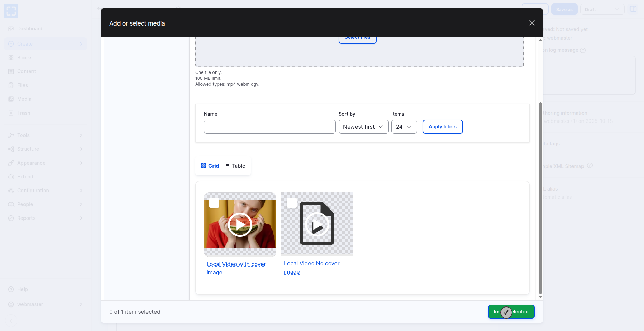Open the Draft state dropdown in background
Viewport: 644px width, 331px height.
coord(602,9)
